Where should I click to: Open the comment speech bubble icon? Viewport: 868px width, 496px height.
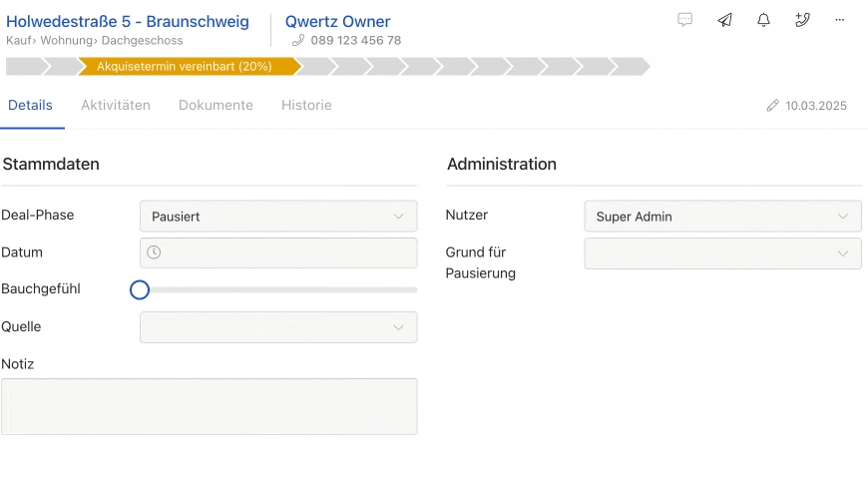click(684, 20)
